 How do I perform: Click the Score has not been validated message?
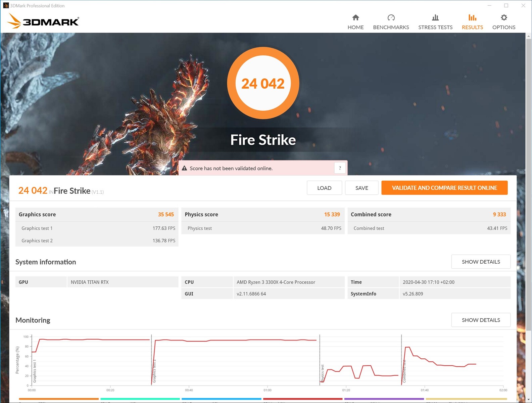(231, 168)
